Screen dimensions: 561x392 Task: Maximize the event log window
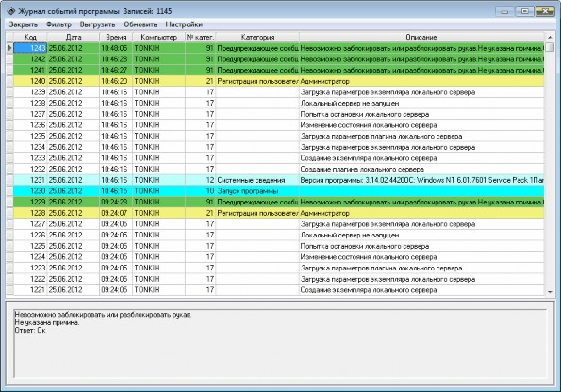(524, 11)
